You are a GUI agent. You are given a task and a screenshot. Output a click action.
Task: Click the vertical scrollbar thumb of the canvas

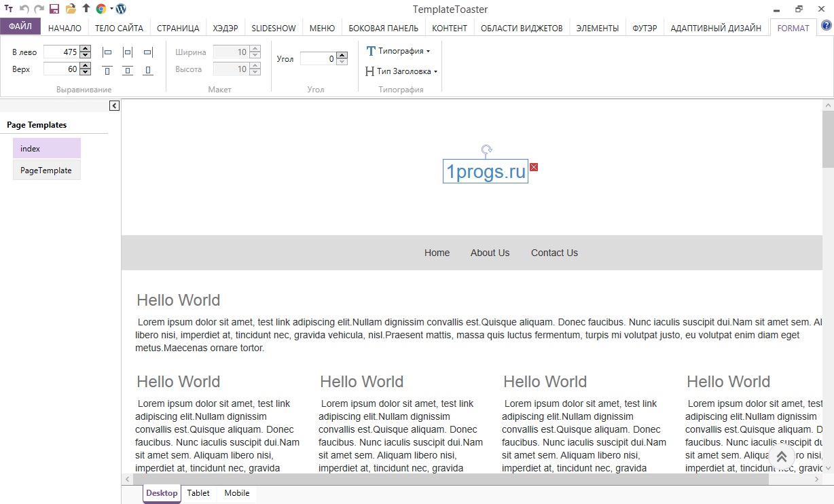[828, 139]
